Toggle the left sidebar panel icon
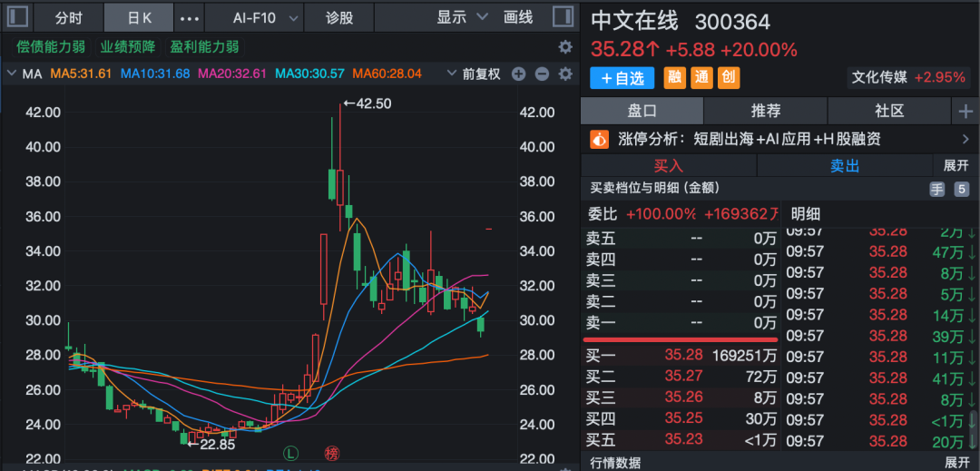Screen dimensions: 980x471 [19, 17]
